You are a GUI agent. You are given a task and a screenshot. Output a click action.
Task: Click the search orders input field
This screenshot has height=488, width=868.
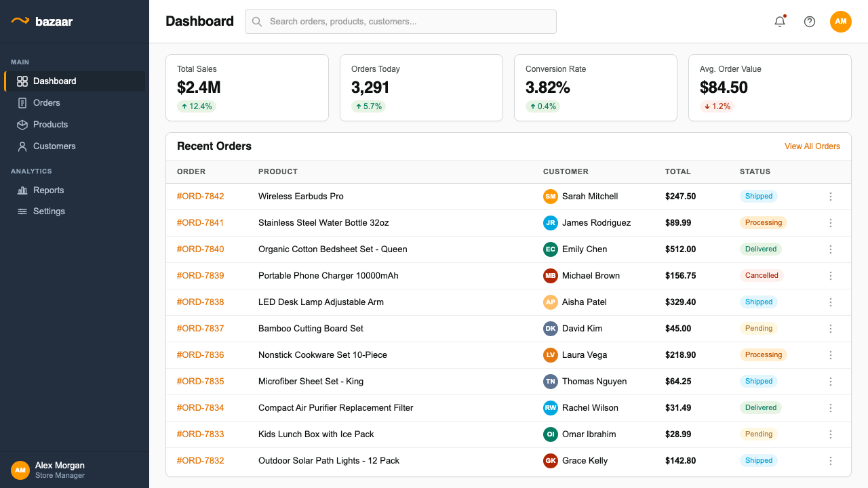pyautogui.click(x=401, y=22)
